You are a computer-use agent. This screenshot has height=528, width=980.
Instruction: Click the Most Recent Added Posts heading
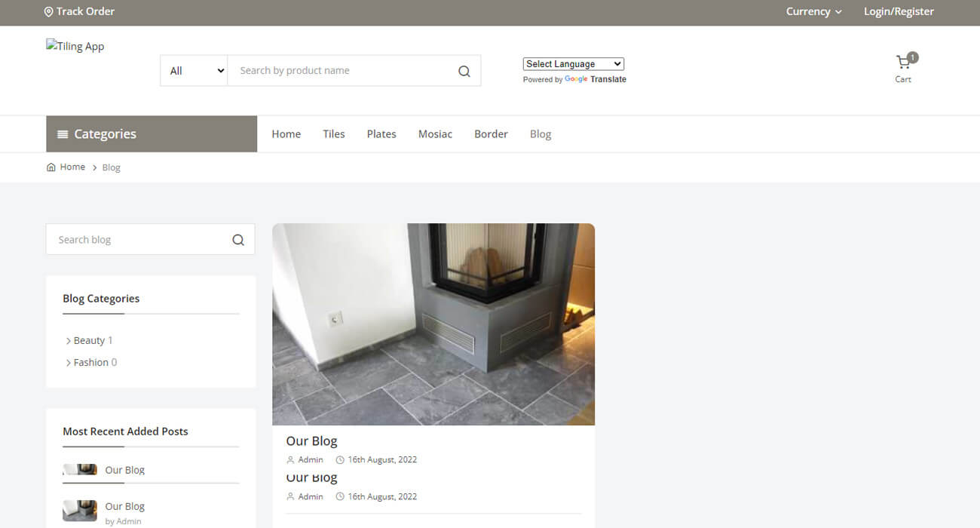pos(125,431)
